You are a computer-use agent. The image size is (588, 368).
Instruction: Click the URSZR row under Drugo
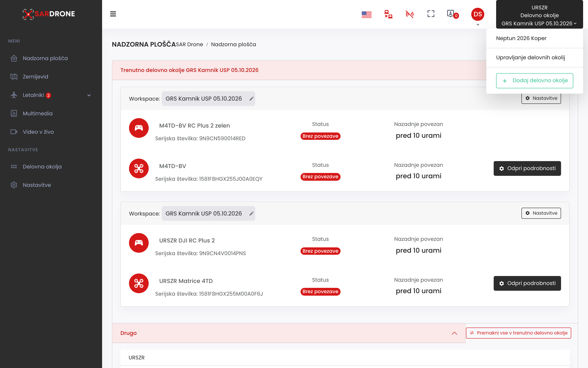click(x=345, y=358)
